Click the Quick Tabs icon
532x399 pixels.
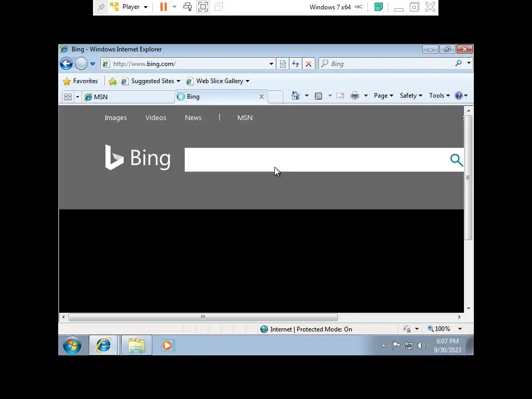[68, 97]
